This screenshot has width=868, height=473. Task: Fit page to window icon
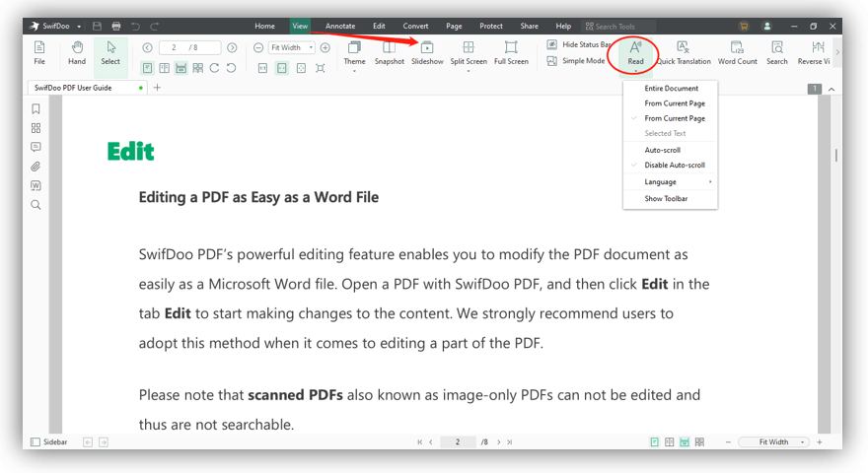tap(301, 68)
